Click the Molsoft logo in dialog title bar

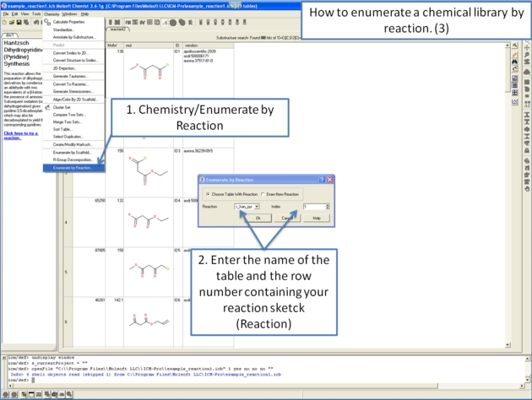pyautogui.click(x=204, y=180)
